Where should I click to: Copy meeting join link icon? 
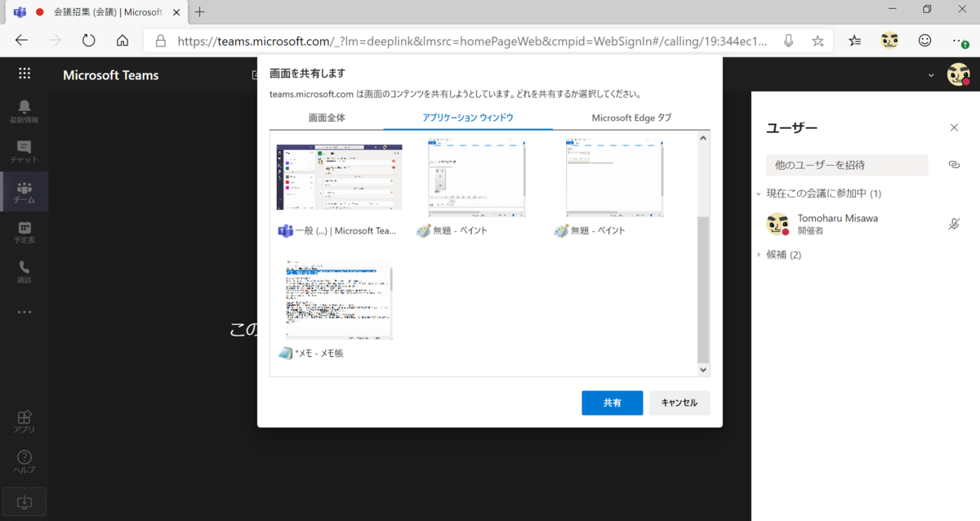[954, 165]
